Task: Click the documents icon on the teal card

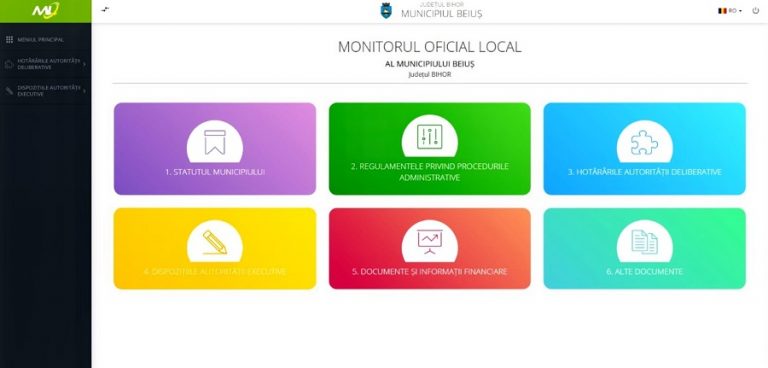Action: coord(645,242)
